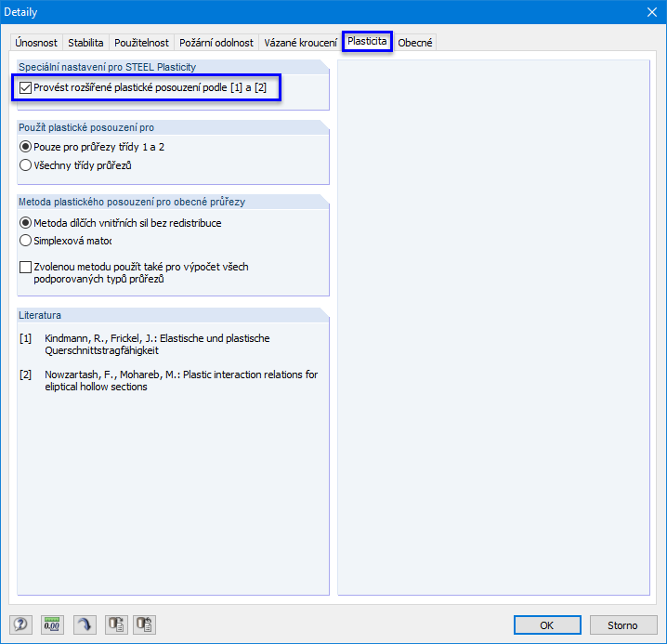Click the blue arrow reset defaults icon
Viewport: 667px width, 644px height.
tap(85, 624)
